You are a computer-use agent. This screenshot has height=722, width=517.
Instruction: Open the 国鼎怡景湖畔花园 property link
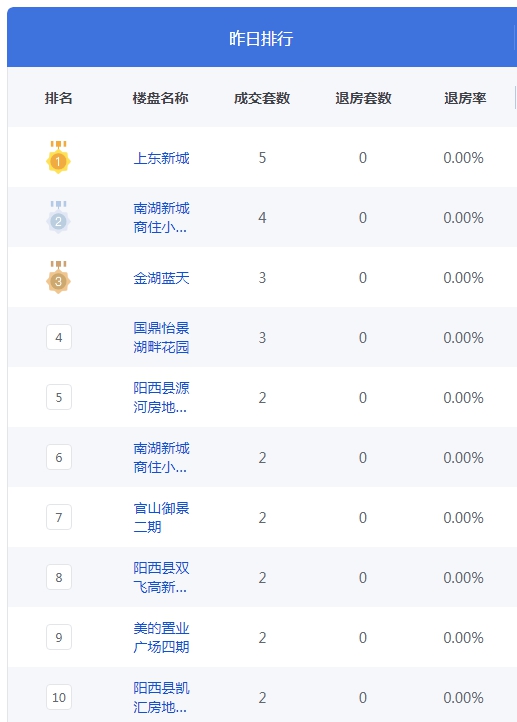click(161, 338)
